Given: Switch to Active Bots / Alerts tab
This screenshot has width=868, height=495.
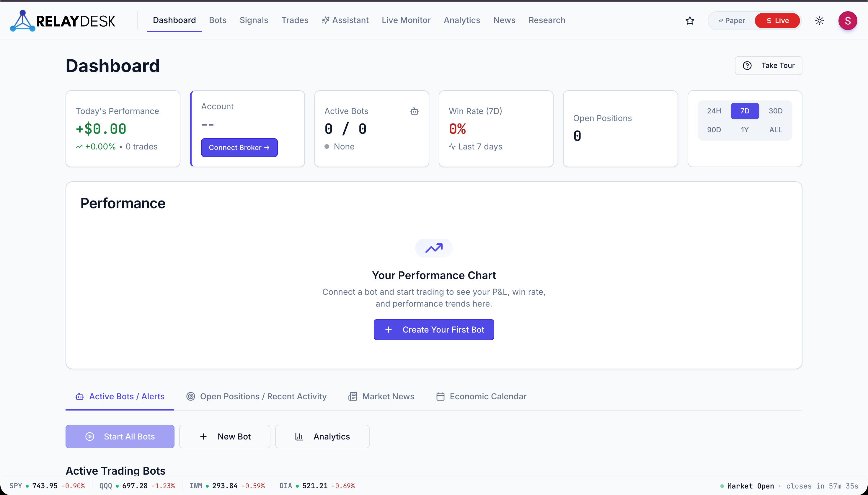Looking at the screenshot, I should 120,396.
